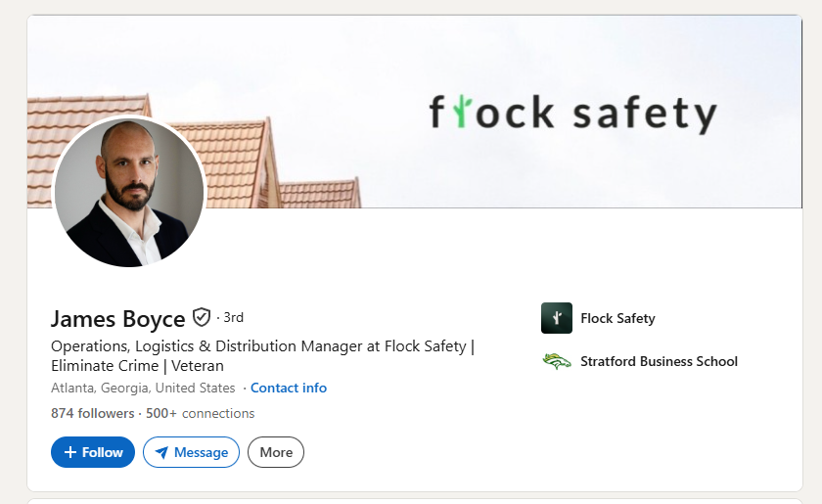Screen dimensions: 822x504
Task: Open James Boyce's profile photo
Action: [x=129, y=192]
